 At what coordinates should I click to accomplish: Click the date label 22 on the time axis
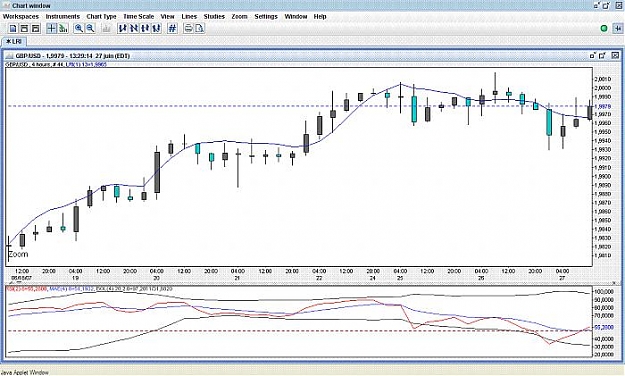[x=319, y=278]
